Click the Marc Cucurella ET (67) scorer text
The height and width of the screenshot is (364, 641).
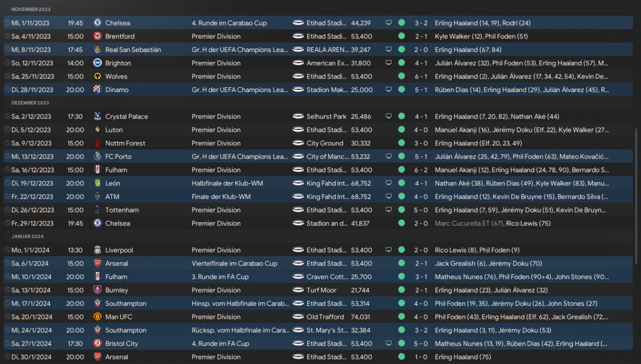[469, 223]
